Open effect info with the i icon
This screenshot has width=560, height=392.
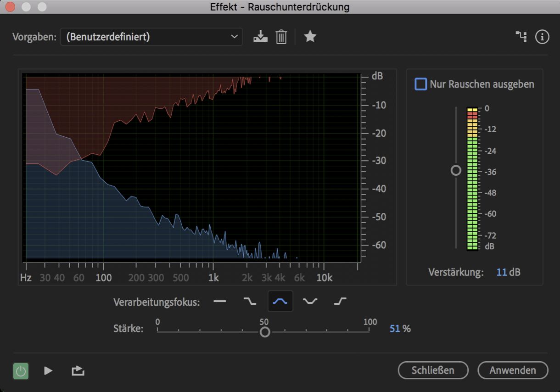pyautogui.click(x=542, y=37)
